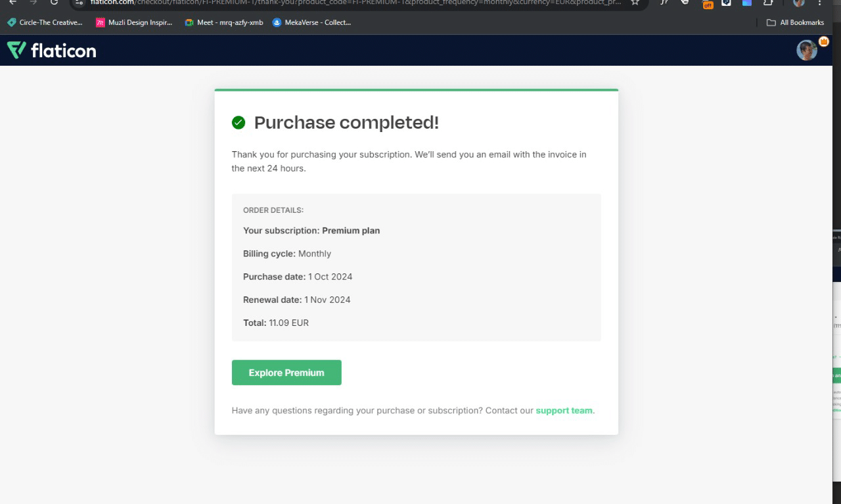Click the orange premium crown badge
This screenshot has height=504, width=841.
click(823, 42)
